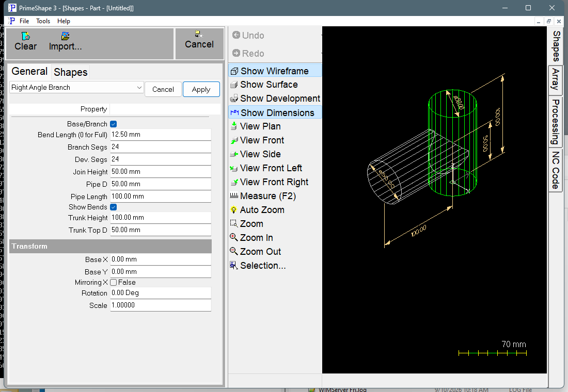Image resolution: width=568 pixels, height=392 pixels.
Task: Select the vertical Shapes side tab
Action: pyautogui.click(x=556, y=46)
